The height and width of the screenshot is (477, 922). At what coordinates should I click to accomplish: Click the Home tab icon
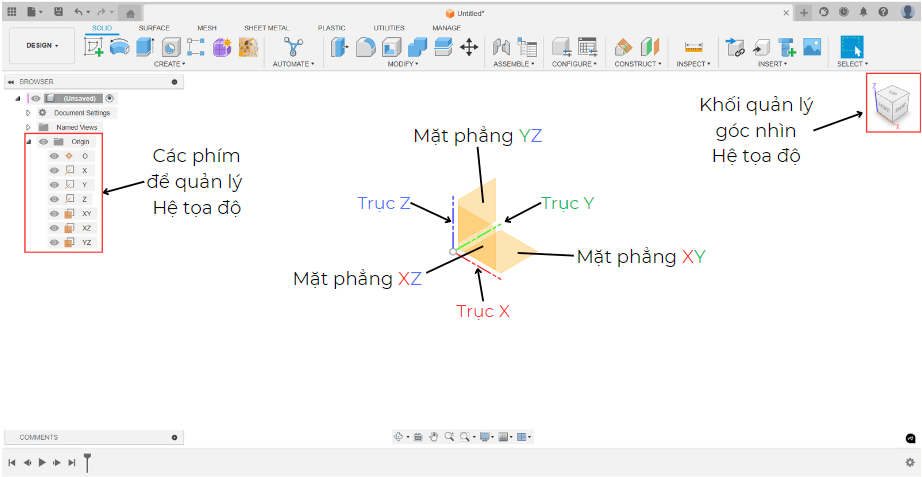[130, 12]
